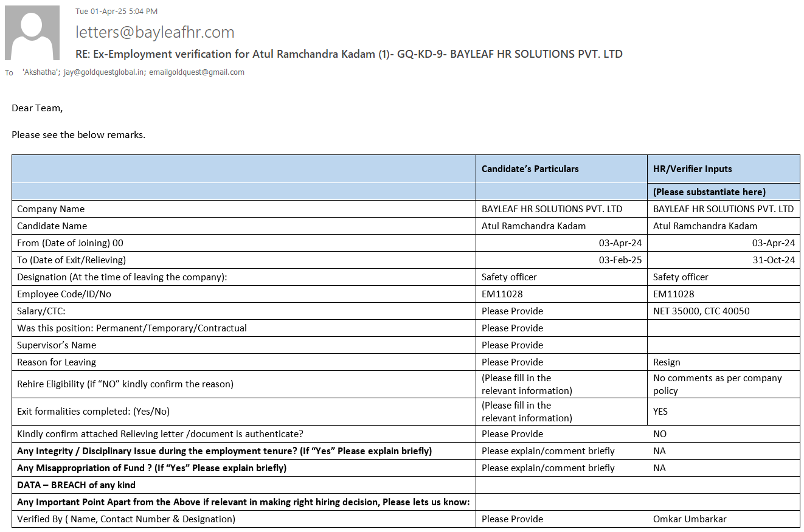Select 'NA' in the Integrity / Disciplinary Issue row
804x532 pixels.
[659, 451]
